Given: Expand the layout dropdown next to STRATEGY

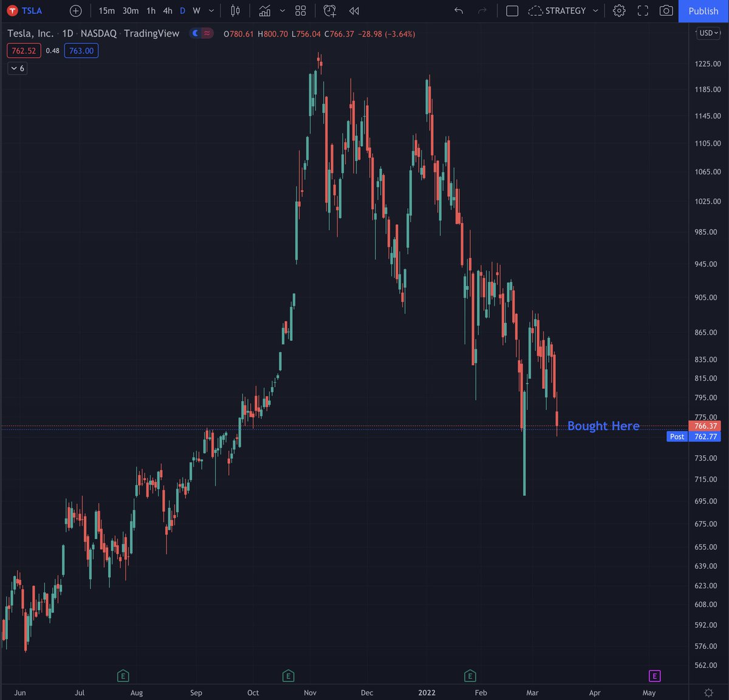Looking at the screenshot, I should tap(595, 10).
